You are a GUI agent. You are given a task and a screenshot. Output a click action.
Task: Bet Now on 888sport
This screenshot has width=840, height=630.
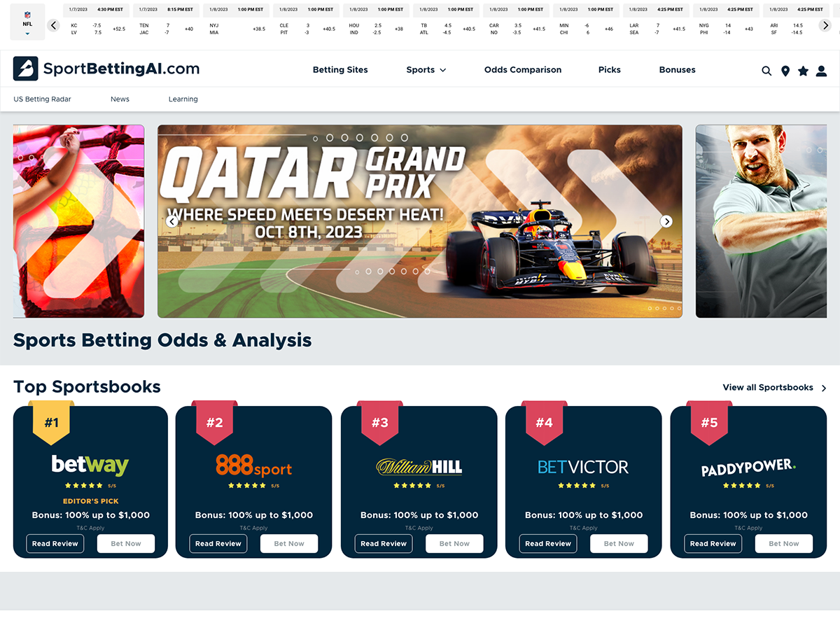[x=289, y=544]
